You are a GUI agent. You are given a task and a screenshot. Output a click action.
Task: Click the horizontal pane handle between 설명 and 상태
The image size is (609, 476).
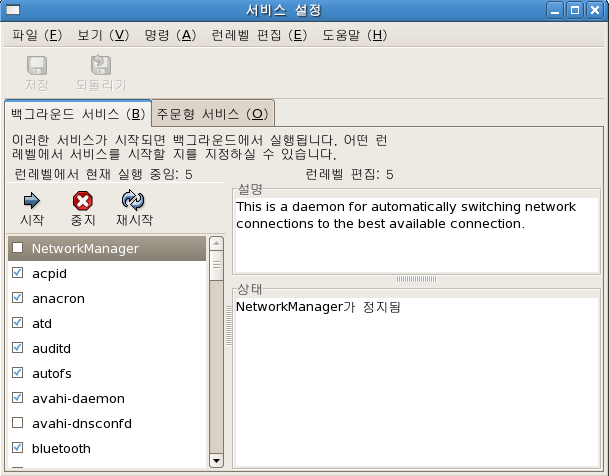point(416,279)
